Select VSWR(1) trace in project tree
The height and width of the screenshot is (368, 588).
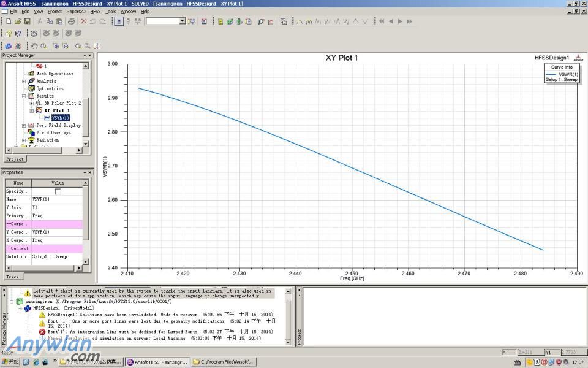click(x=60, y=118)
